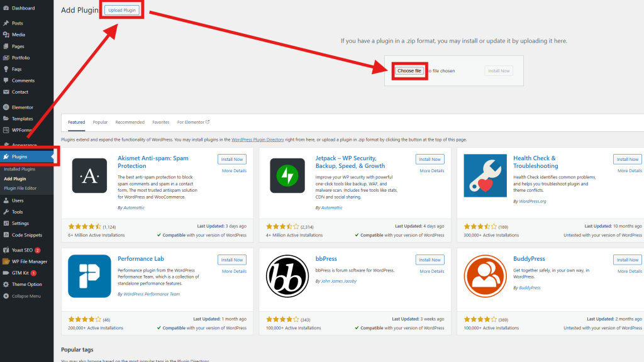This screenshot has width=644, height=362.
Task: Open John James Jacoby author link
Action: (x=338, y=281)
